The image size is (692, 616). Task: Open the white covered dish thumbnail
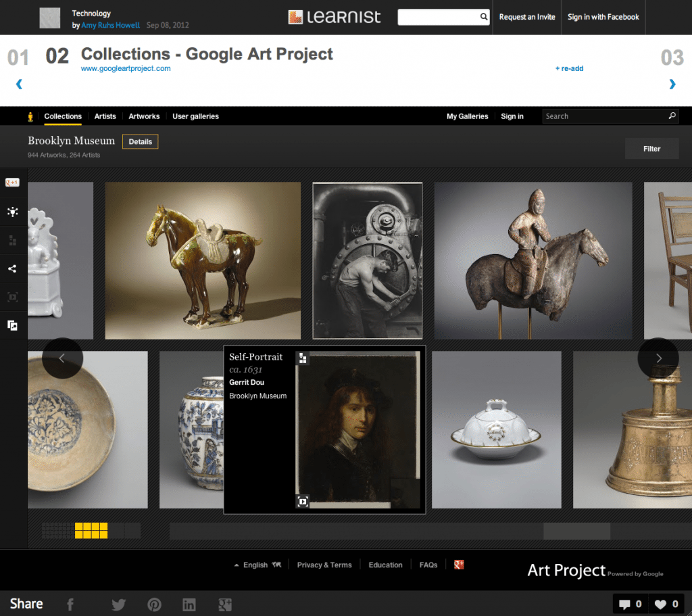(497, 429)
